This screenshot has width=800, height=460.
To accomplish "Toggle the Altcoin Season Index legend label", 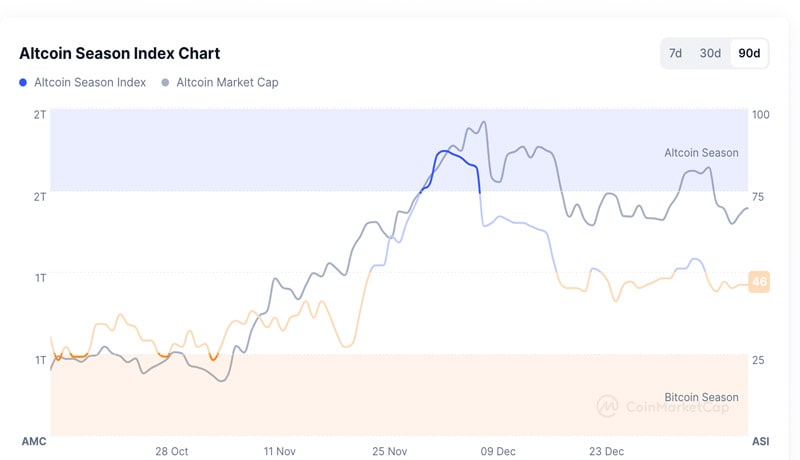I will click(90, 82).
